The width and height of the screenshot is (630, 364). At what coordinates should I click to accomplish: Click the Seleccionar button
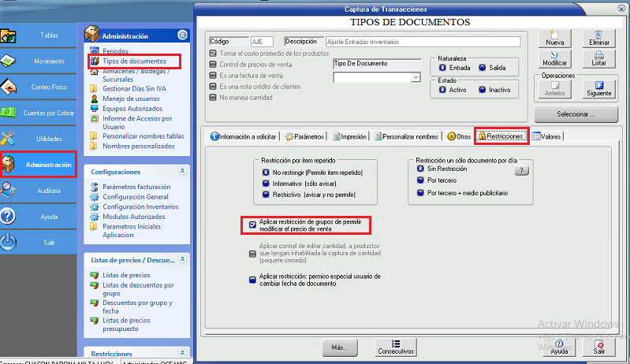576,114
